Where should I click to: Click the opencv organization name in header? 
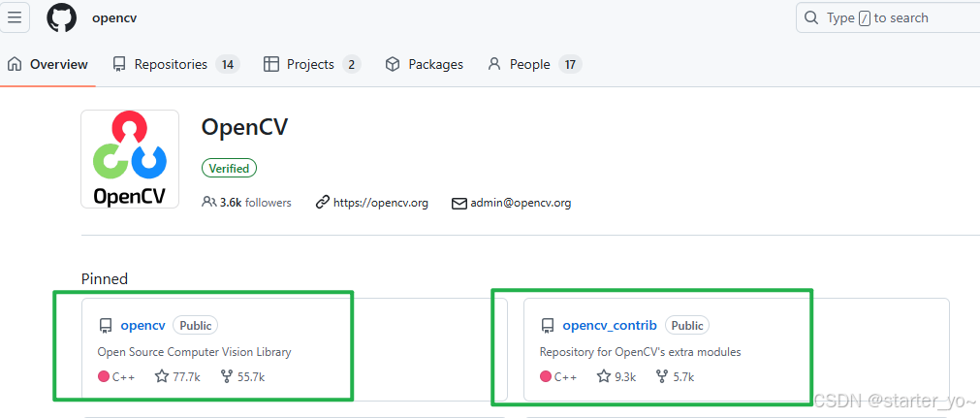[114, 17]
